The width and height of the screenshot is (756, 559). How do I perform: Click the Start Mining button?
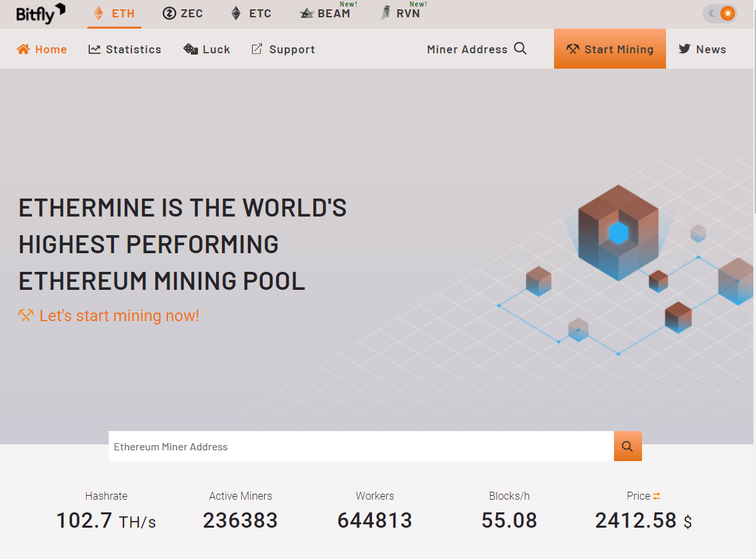(x=610, y=49)
